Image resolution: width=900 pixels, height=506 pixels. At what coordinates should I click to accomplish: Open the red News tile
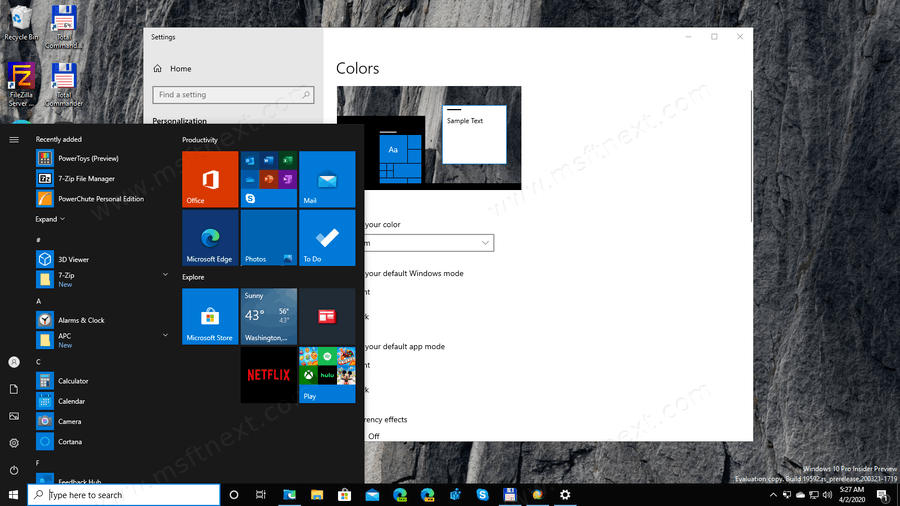point(327,316)
